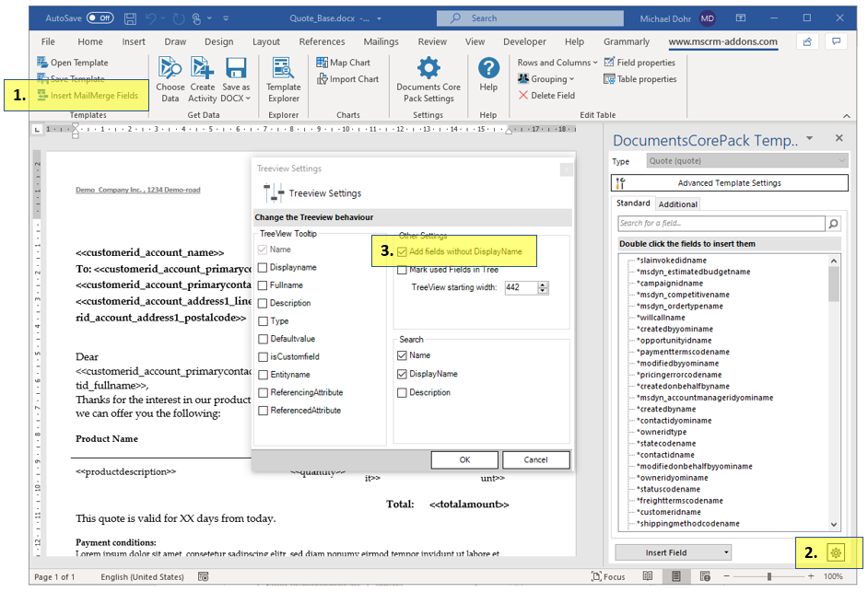Viewport: 868px width, 592px height.
Task: Click zoom slider handle
Action: tap(768, 576)
